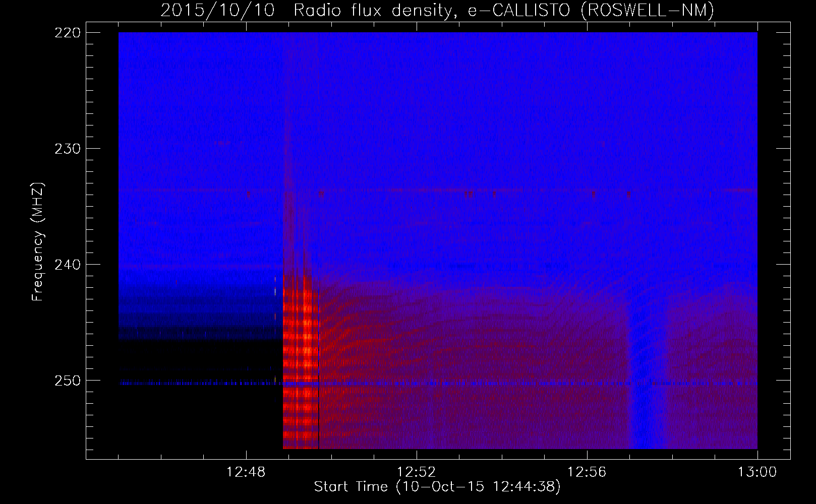The image size is (816, 504).
Task: Click the thin blue horizontal line at 250 MHz
Action: 438,384
